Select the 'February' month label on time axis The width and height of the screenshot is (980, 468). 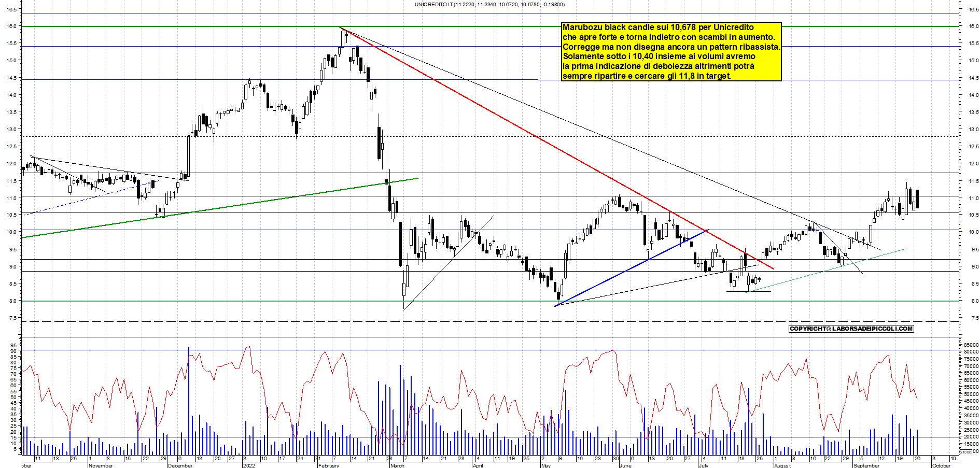(329, 465)
